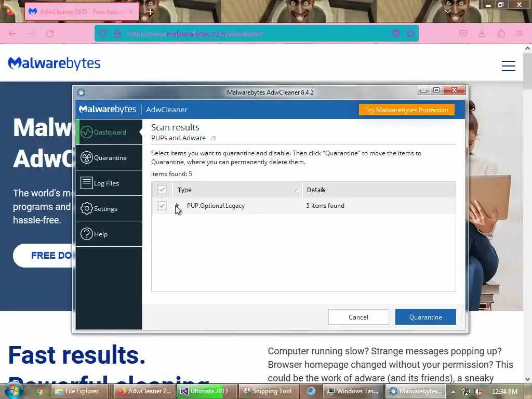Click the tracking protection shield icon in address bar
This screenshot has width=532, height=399.
(x=103, y=33)
